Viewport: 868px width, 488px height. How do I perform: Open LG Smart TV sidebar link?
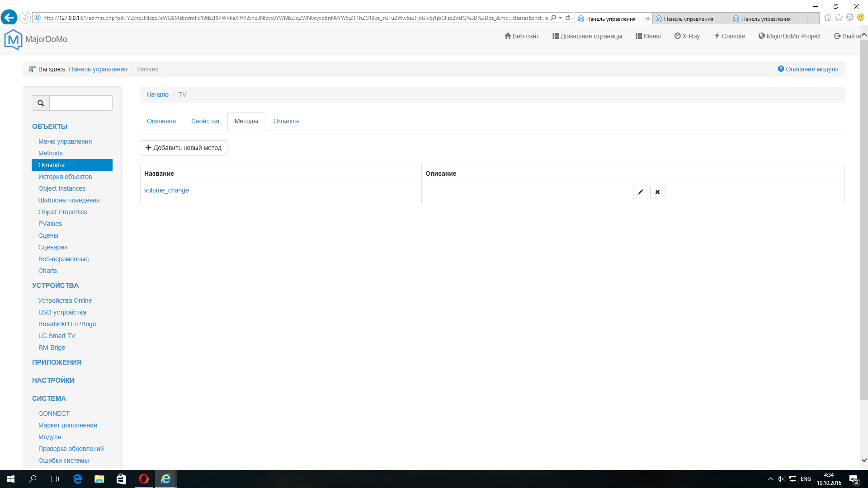57,336
